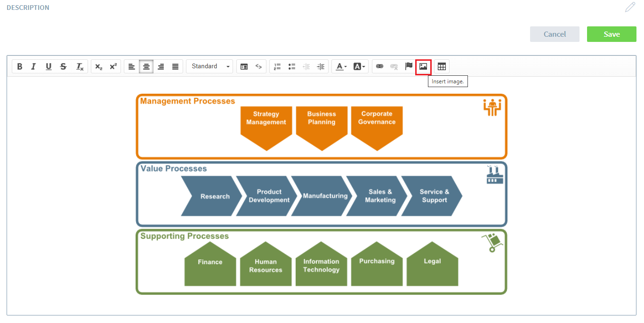Open the font color dropdown

click(341, 66)
